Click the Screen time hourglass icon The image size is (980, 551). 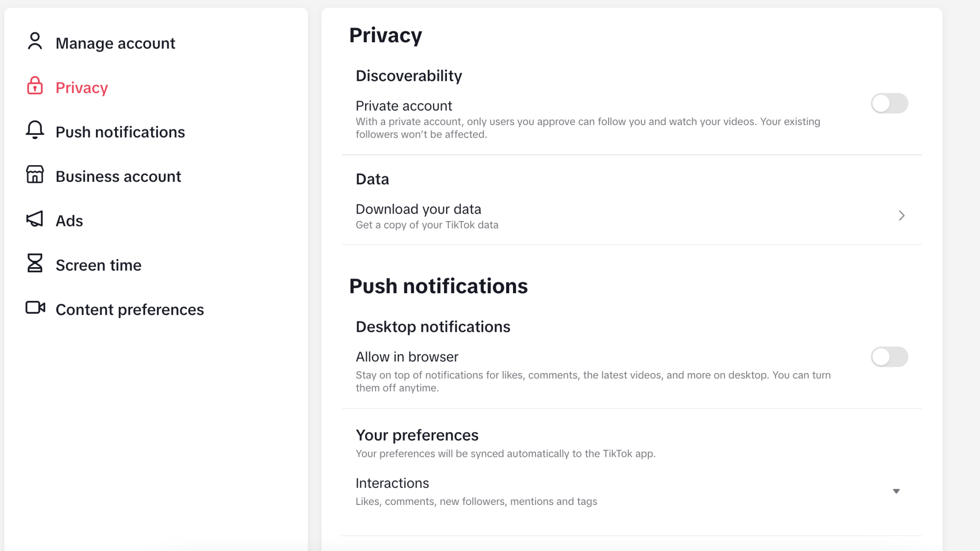click(34, 264)
